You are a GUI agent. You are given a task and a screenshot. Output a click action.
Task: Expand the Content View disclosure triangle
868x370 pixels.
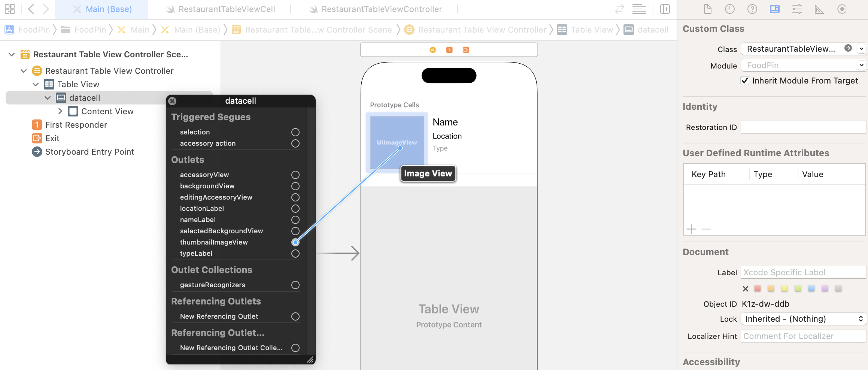point(60,111)
